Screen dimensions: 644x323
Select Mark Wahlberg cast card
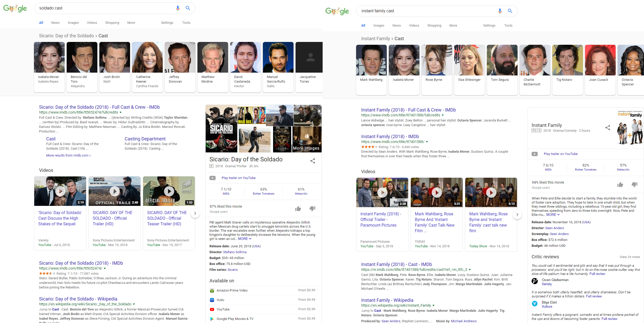click(371, 70)
